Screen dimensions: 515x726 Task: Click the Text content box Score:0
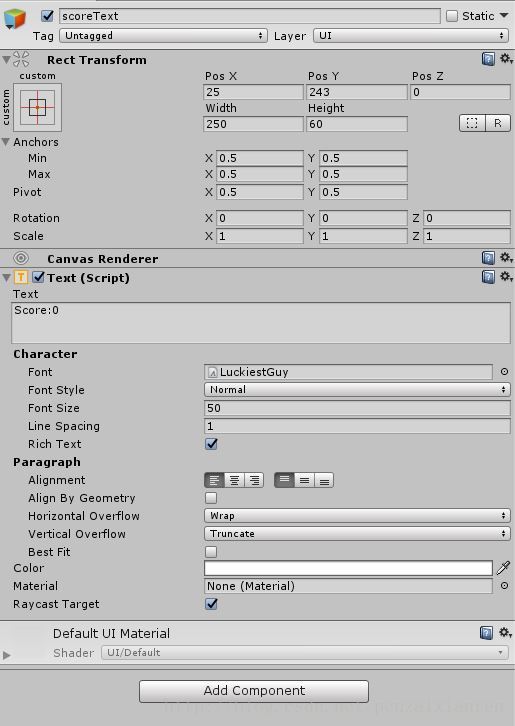click(x=261, y=323)
